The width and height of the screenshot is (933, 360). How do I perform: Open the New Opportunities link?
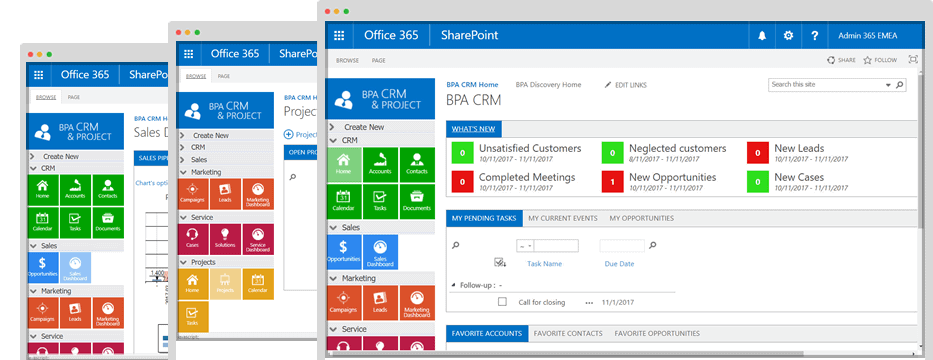[x=672, y=177]
